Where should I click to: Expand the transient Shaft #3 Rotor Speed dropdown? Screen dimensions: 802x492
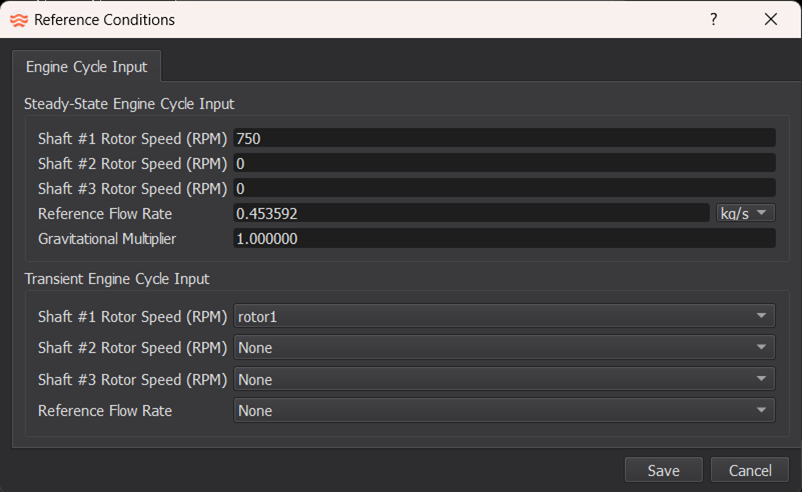pos(504,379)
